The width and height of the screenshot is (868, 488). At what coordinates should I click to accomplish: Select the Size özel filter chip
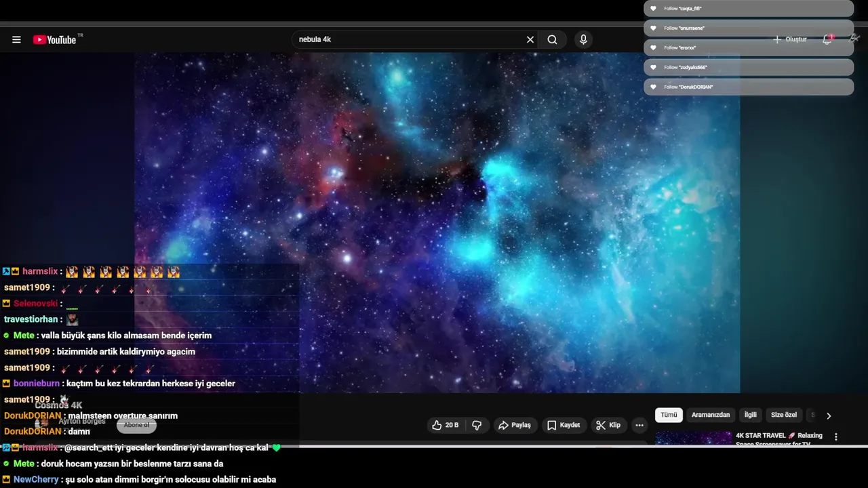[x=784, y=415]
